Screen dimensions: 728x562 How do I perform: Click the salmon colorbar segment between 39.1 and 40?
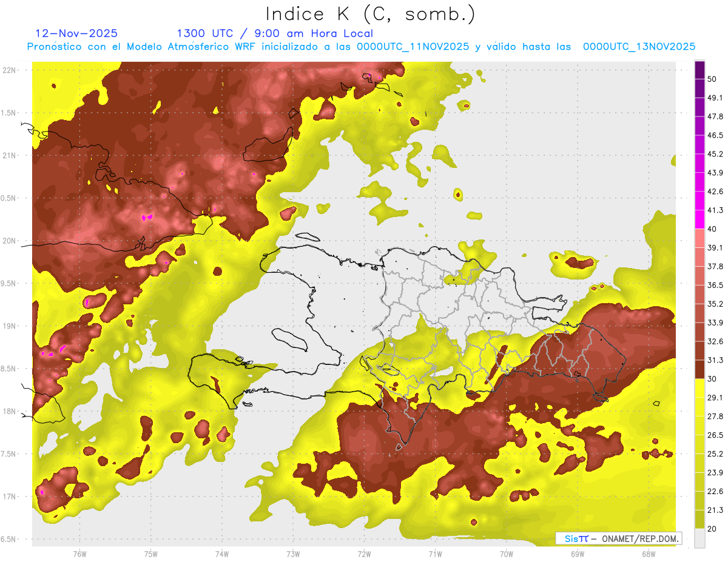[699, 238]
